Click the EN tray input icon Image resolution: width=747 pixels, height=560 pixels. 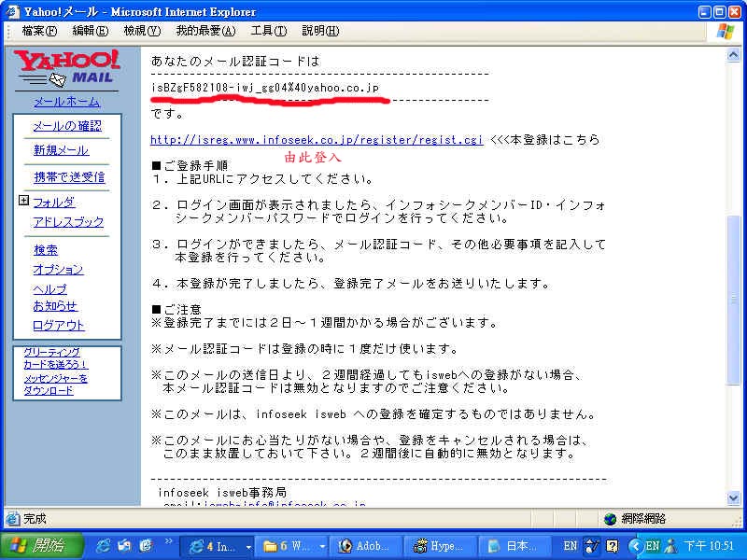652,546
